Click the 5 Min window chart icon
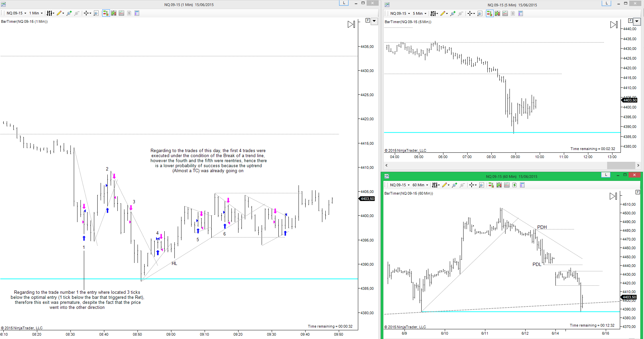Screen dimensions: 644x339 pyautogui.click(x=387, y=5)
